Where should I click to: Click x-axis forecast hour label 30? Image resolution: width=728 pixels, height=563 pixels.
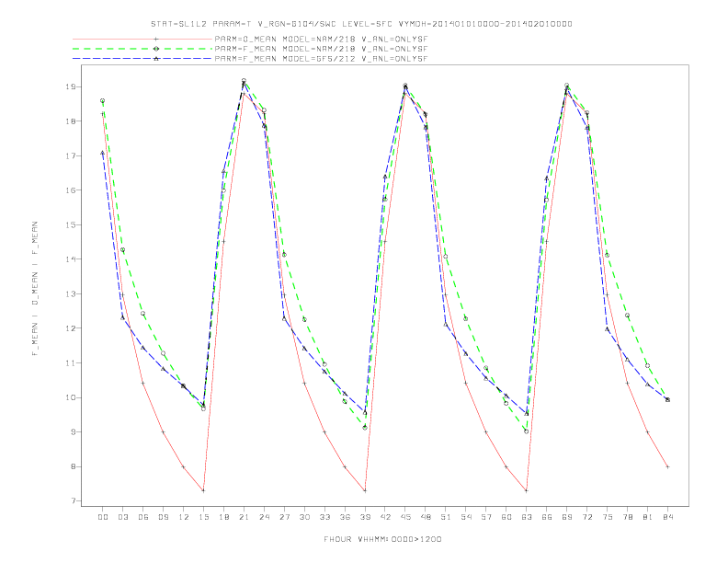coord(304,517)
